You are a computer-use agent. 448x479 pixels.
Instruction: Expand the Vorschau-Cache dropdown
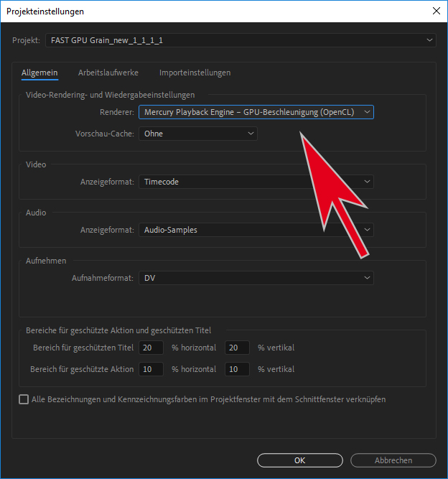(198, 134)
